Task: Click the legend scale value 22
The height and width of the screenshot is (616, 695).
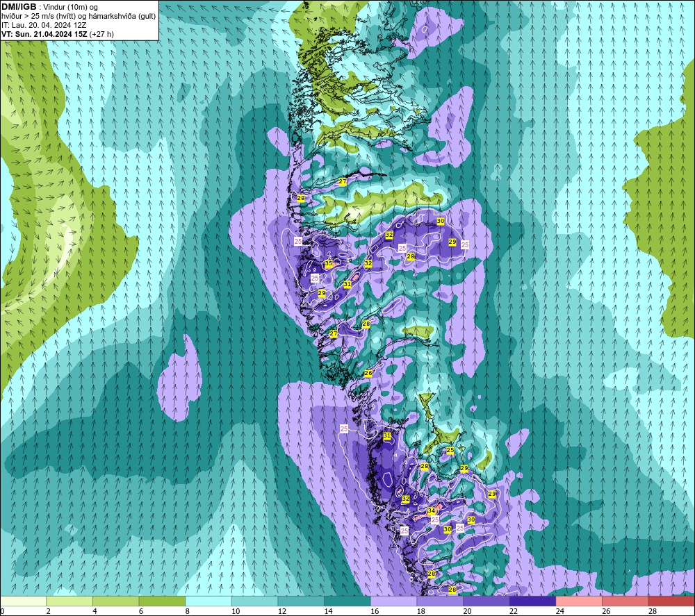Action: 514,611
